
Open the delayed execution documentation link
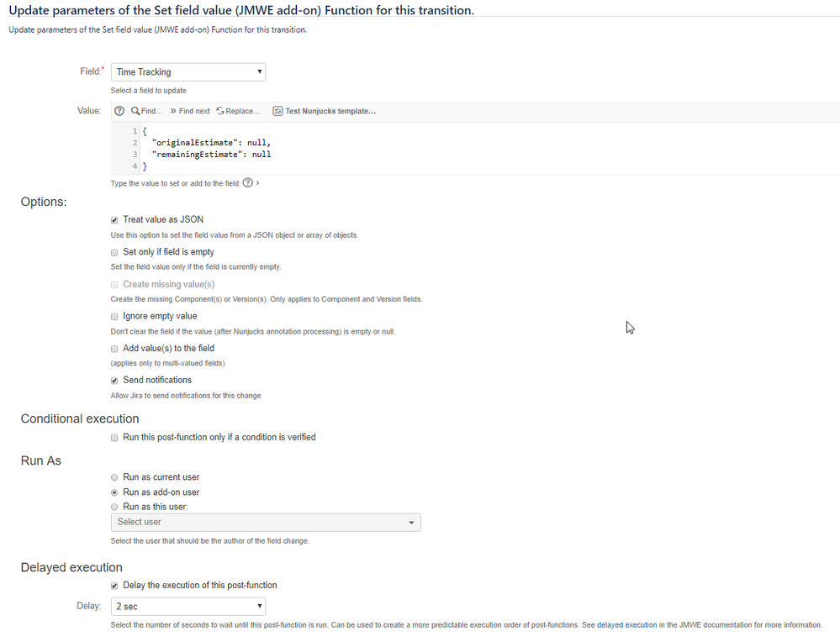click(x=626, y=625)
